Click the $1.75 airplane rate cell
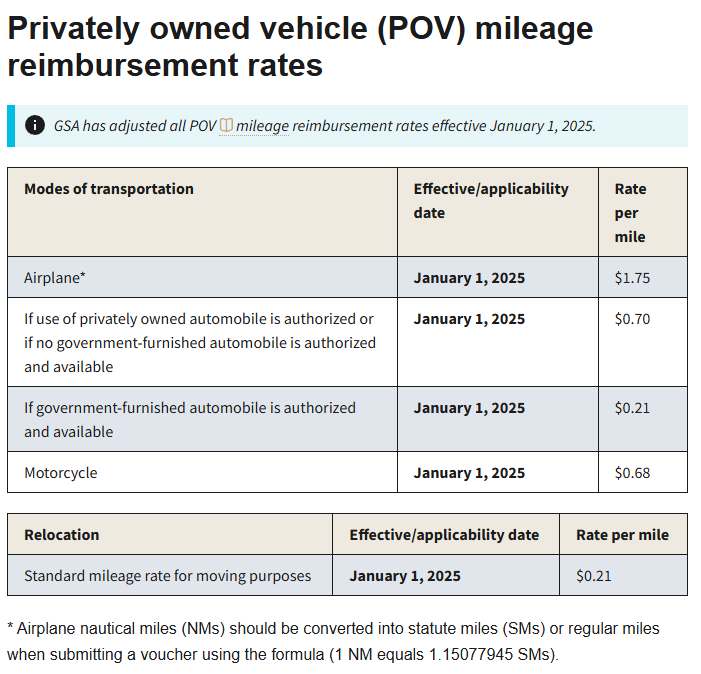Image resolution: width=701 pixels, height=674 pixels. (632, 278)
